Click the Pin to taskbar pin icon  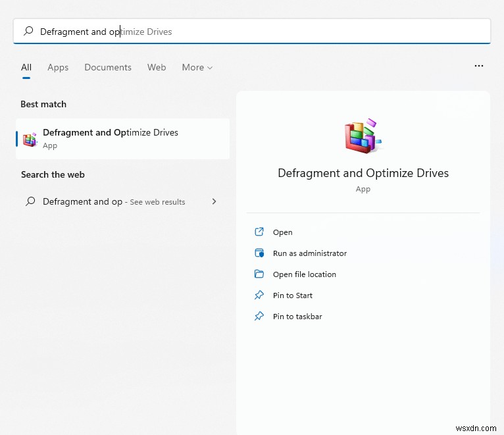(x=259, y=316)
